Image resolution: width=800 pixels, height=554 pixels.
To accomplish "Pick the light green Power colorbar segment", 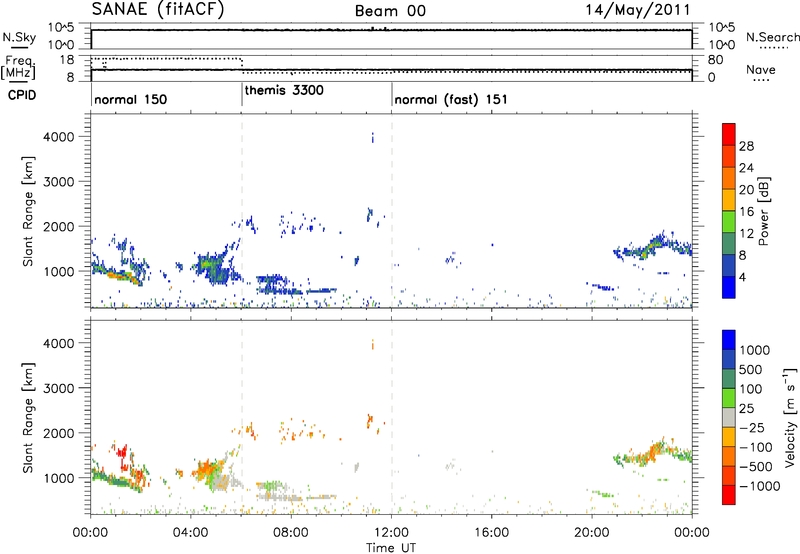I will 729,222.
